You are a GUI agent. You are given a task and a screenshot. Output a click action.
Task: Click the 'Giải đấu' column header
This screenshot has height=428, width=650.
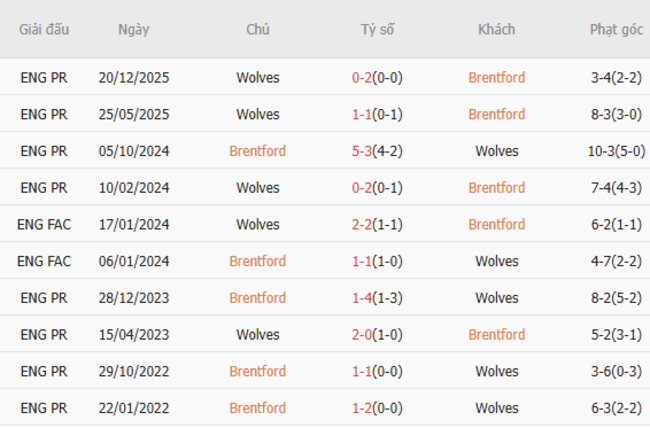click(x=44, y=29)
